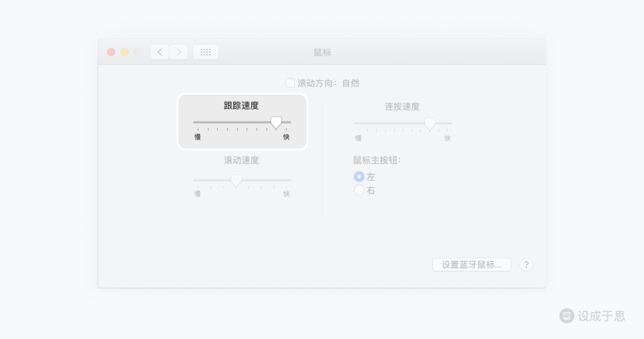Click the 快 end of 连按速度 slider
Image resolution: width=644 pixels, height=339 pixels.
click(448, 138)
